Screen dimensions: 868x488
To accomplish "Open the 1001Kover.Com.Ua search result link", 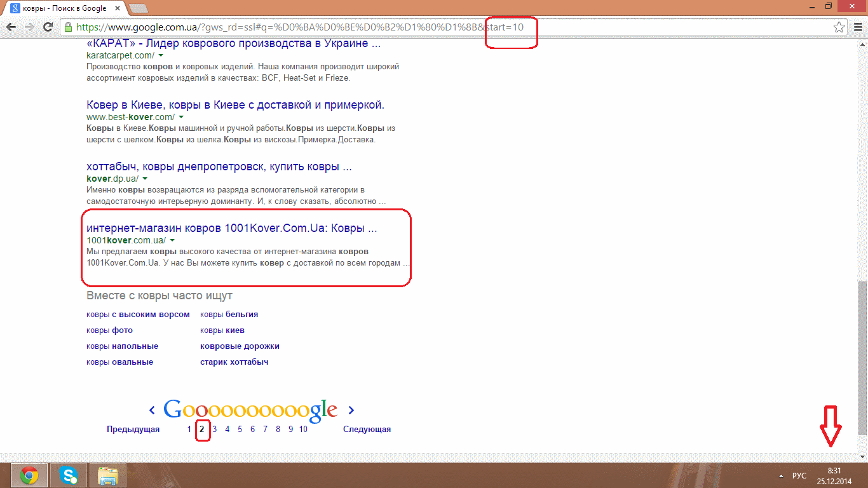I will (x=231, y=228).
